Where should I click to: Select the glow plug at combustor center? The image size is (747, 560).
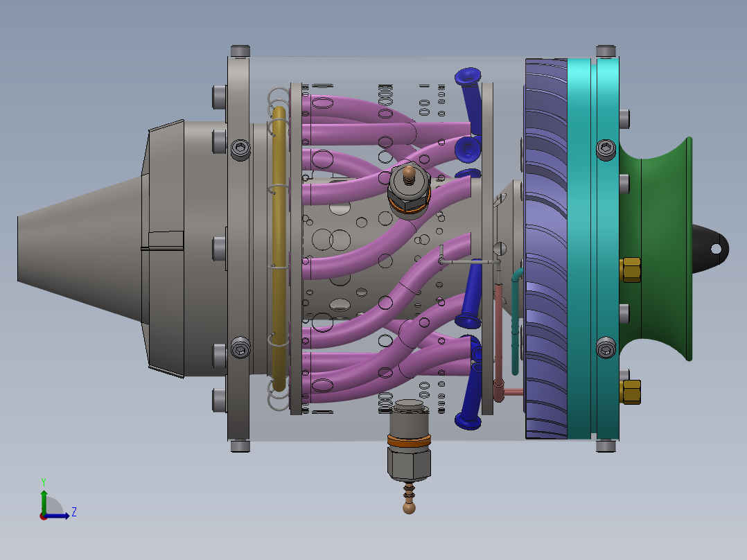[x=409, y=191]
